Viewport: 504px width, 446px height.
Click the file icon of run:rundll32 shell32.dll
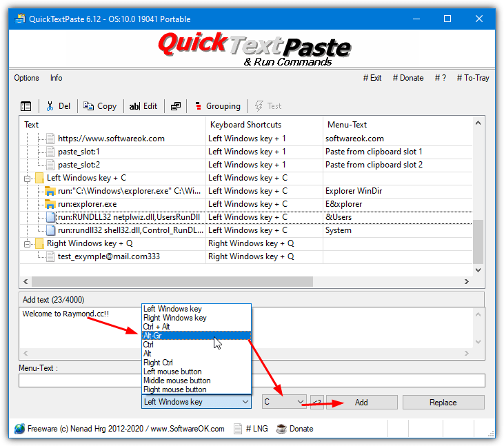50,230
